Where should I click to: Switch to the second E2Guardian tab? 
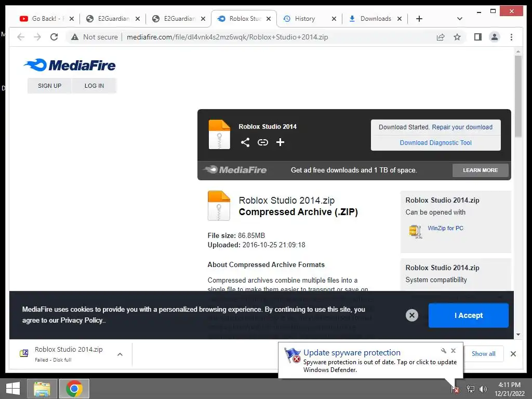click(x=179, y=19)
